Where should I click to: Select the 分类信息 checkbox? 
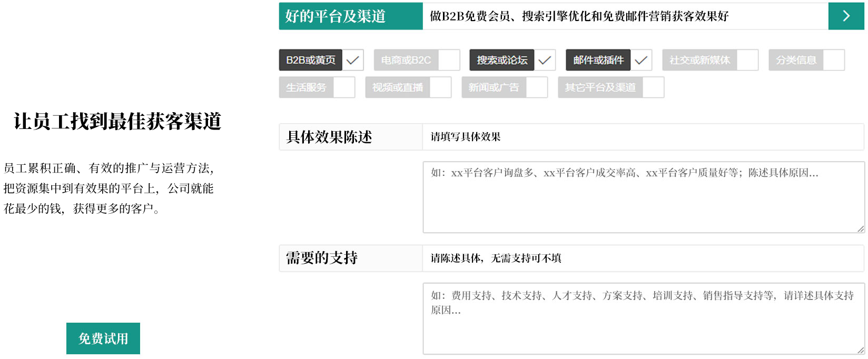point(833,60)
